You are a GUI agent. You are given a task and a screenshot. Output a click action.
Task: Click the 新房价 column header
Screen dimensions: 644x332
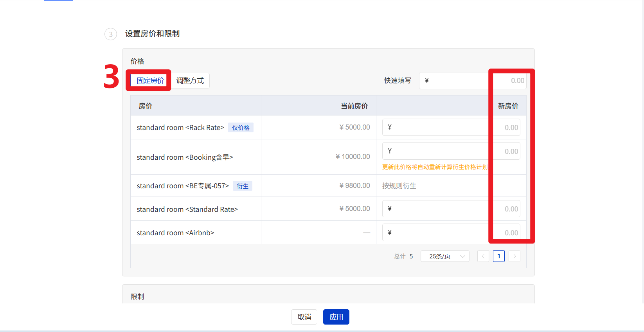[508, 106]
